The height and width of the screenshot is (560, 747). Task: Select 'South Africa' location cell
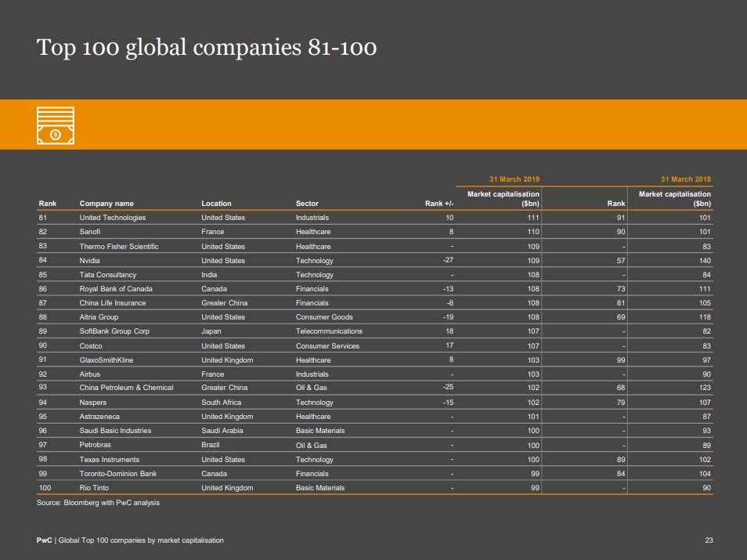click(221, 403)
